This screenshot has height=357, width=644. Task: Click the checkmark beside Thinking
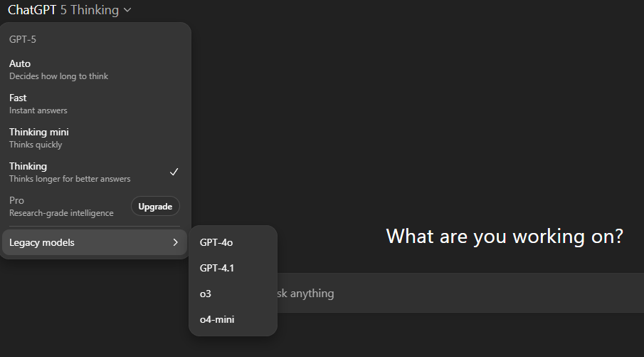click(174, 172)
